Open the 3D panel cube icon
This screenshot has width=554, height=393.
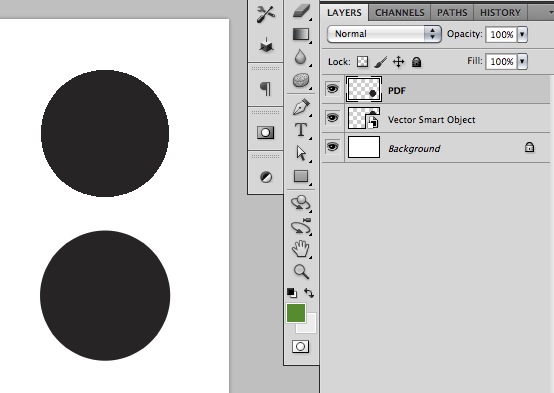click(266, 45)
